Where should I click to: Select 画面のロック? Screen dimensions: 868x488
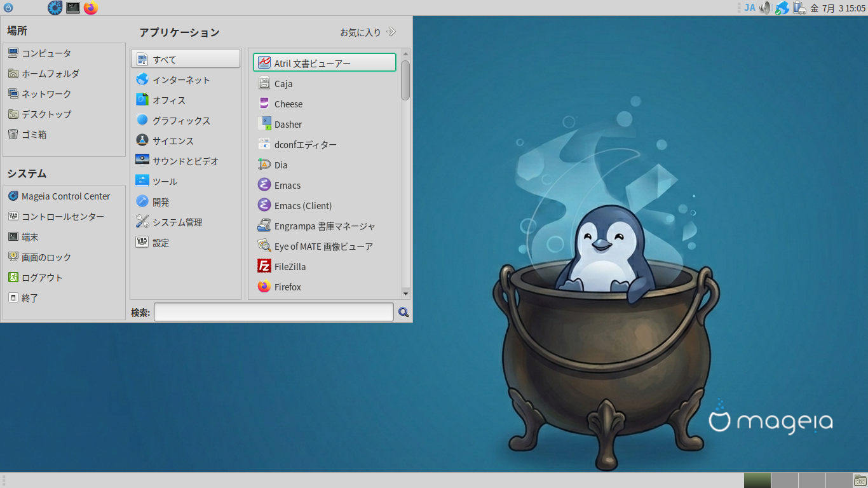(x=64, y=257)
